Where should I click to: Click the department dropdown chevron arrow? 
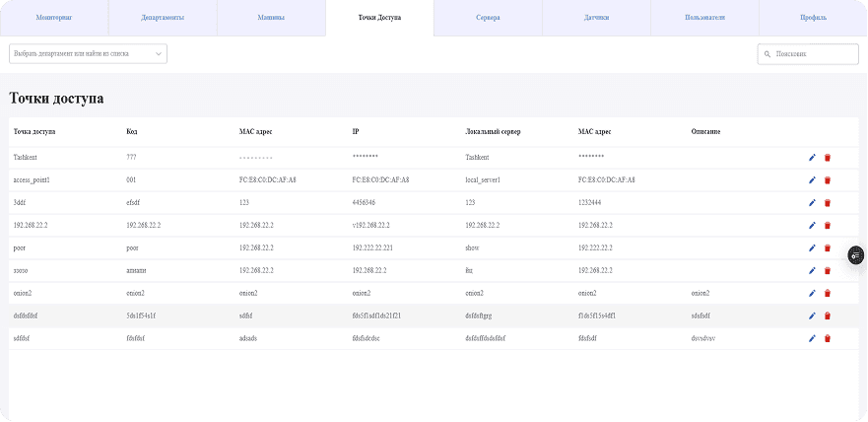point(159,54)
